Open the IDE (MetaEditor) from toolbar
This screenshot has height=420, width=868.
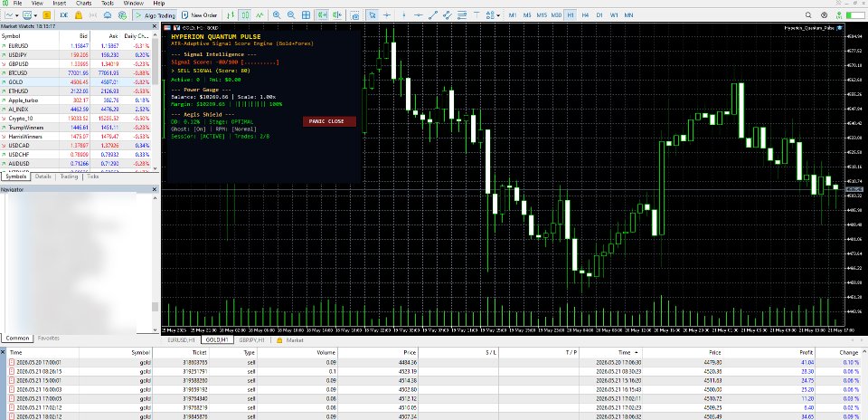point(63,15)
